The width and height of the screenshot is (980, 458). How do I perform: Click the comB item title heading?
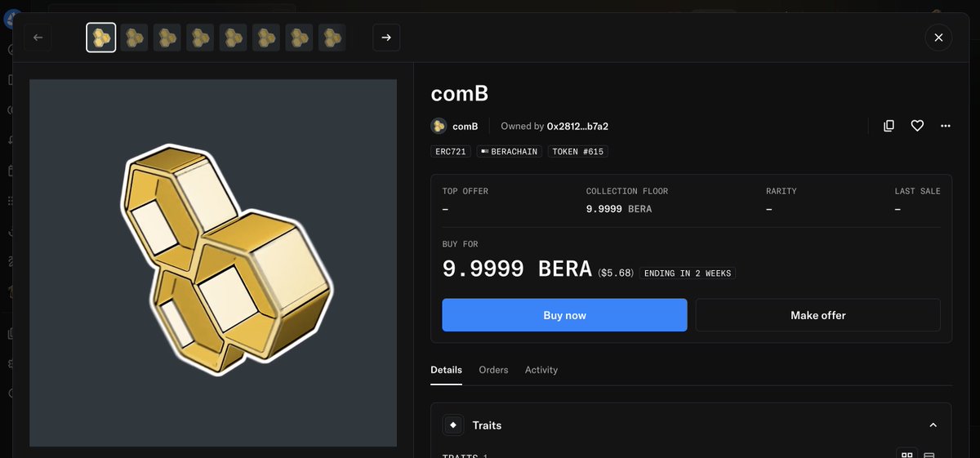pyautogui.click(x=460, y=94)
